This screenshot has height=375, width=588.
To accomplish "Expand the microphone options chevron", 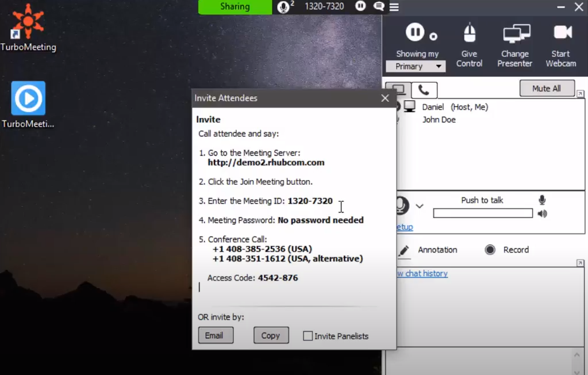I will (x=420, y=206).
